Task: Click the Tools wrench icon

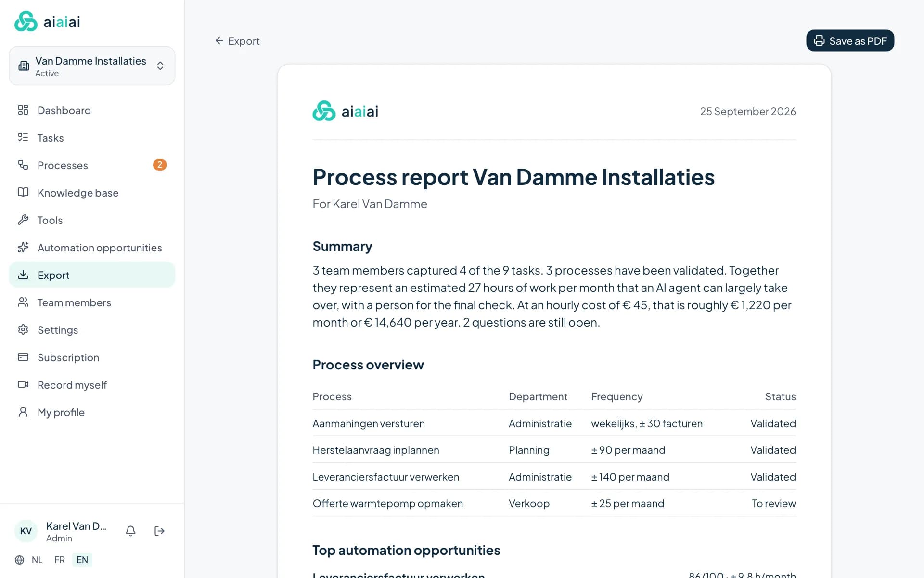Action: (23, 220)
